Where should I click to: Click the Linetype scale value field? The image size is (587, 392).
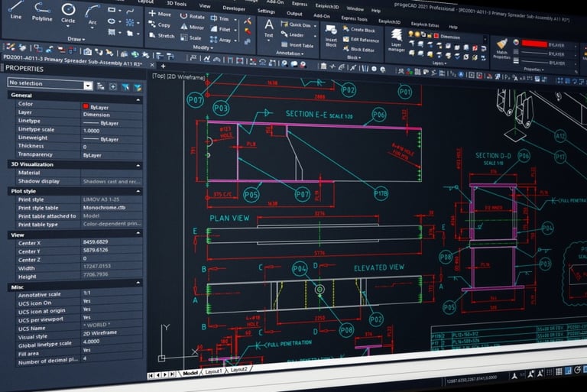coord(112,131)
